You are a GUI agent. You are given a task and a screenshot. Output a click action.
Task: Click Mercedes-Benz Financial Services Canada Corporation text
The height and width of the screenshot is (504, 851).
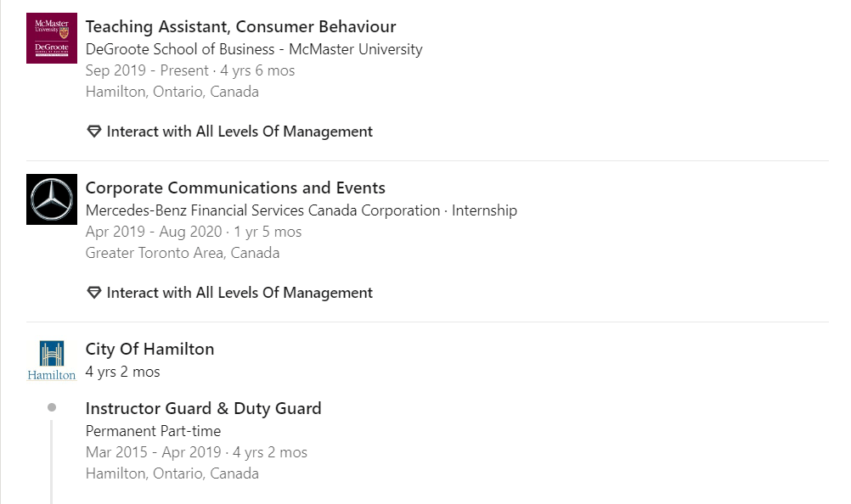(x=262, y=210)
